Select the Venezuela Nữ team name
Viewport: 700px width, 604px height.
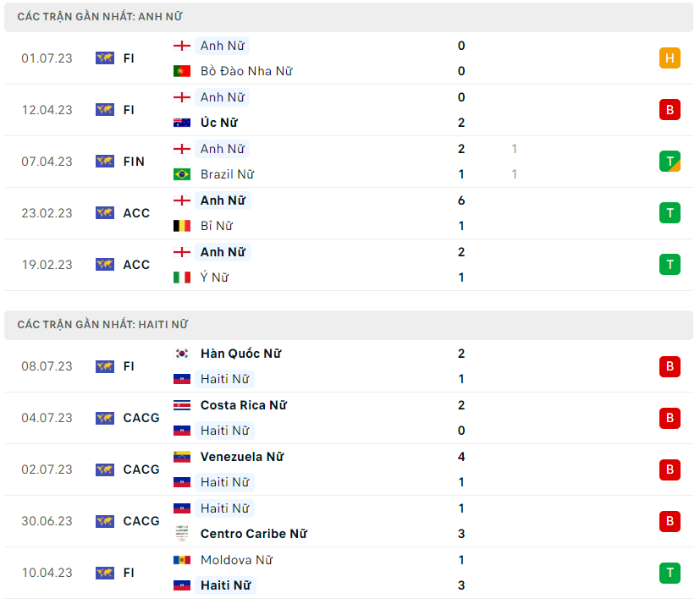click(241, 457)
